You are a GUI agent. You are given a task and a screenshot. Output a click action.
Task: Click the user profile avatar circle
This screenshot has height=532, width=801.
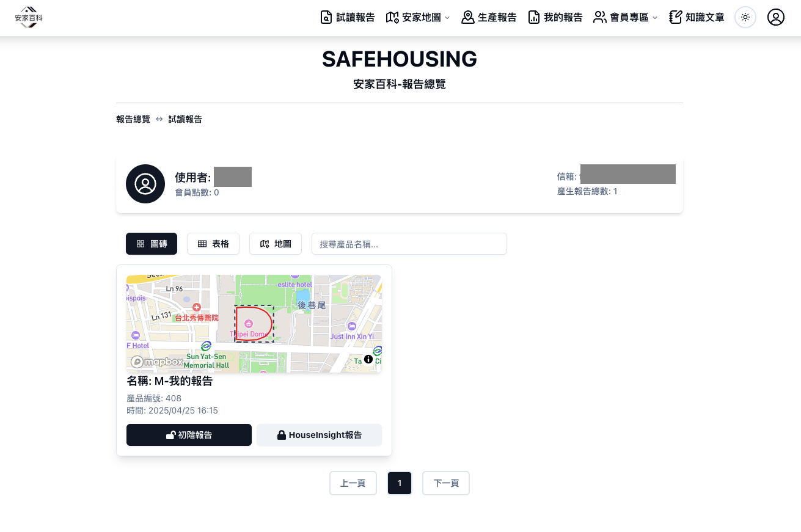[x=145, y=184]
